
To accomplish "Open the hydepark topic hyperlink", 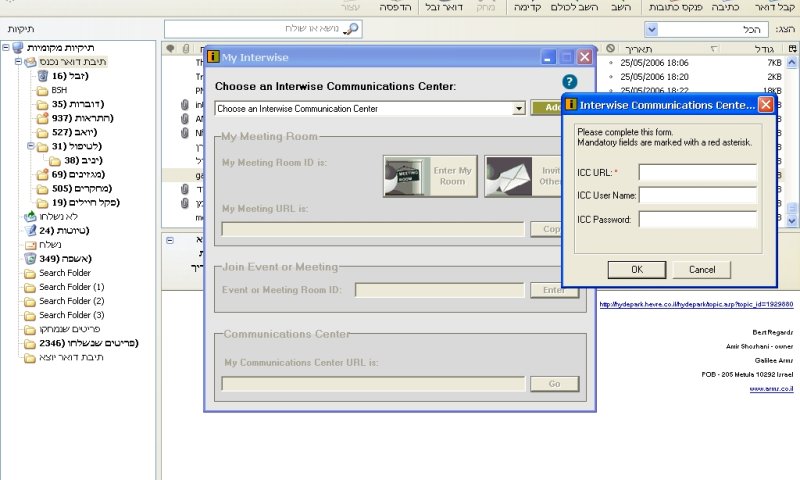I will tap(696, 305).
